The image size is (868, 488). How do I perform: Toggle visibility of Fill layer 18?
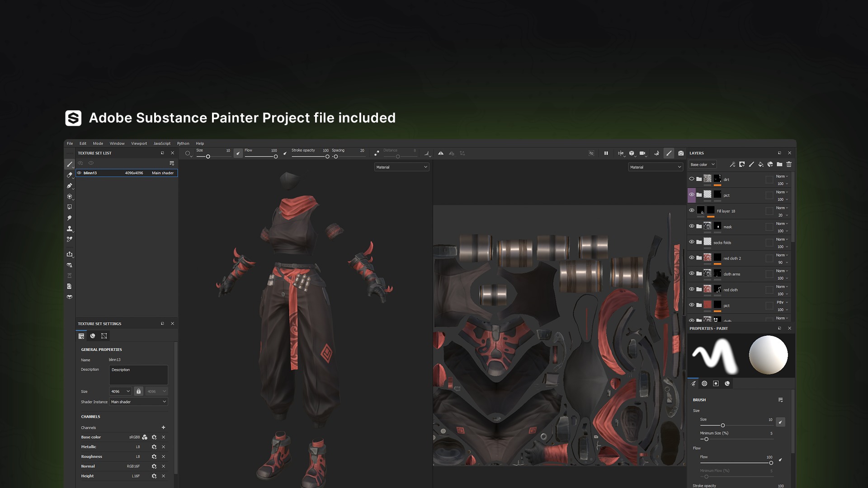click(x=692, y=211)
